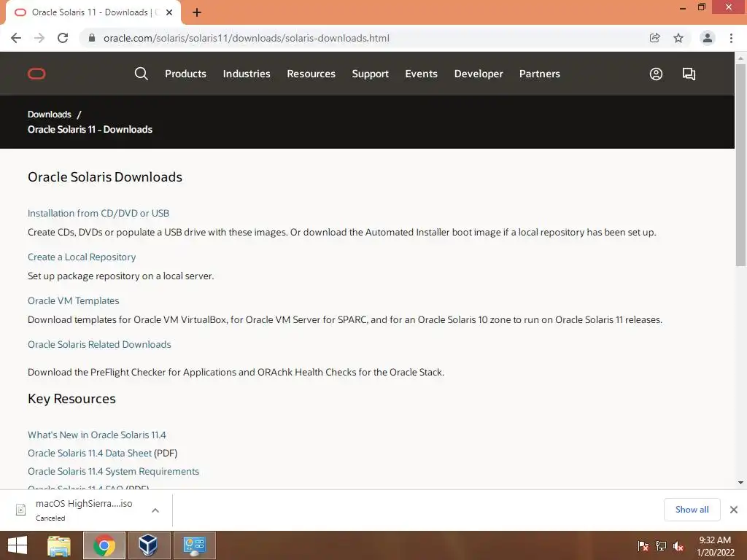
Task: Open the control panel taskbar icon
Action: pos(194,545)
